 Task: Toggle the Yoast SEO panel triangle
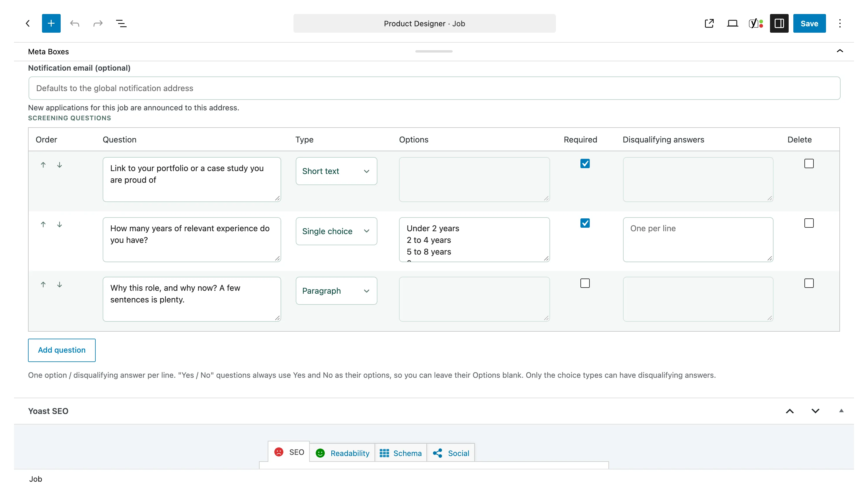point(841,411)
